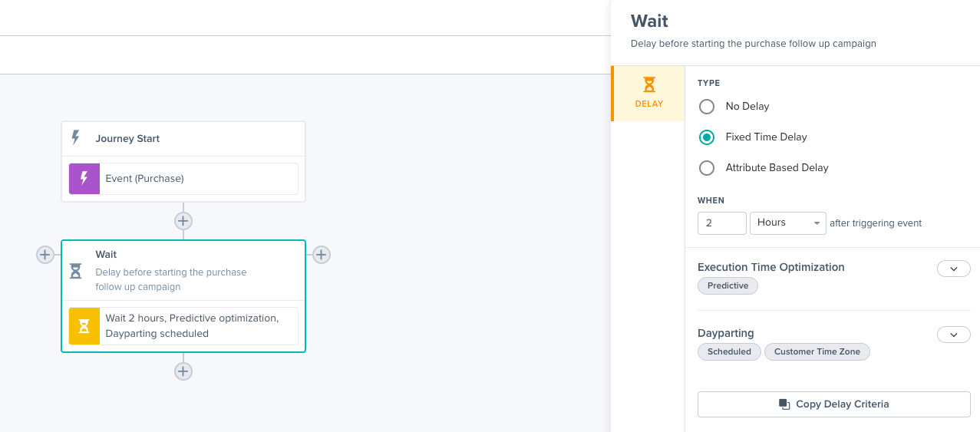This screenshot has height=432, width=980.
Task: Click the purple Event (Purchase) lightning icon
Action: click(84, 179)
